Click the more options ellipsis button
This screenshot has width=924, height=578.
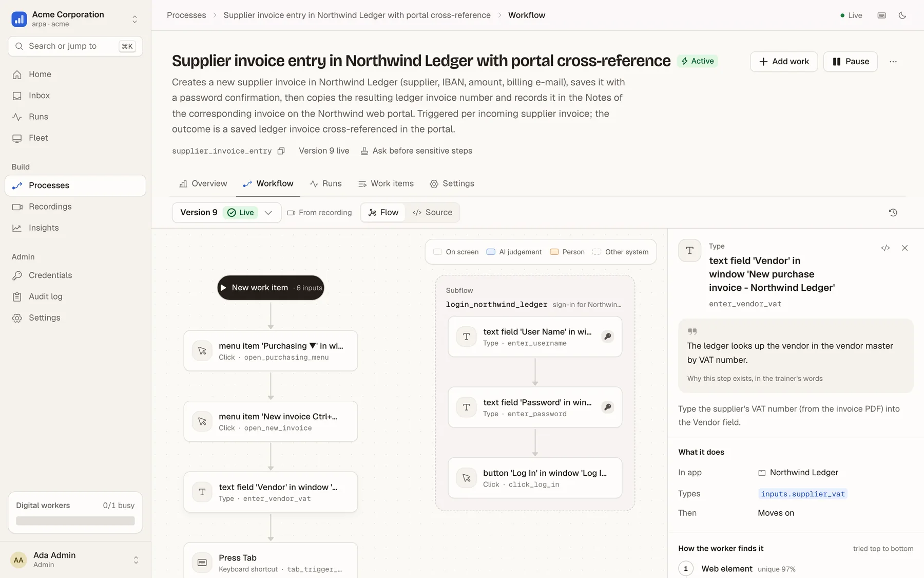893,62
